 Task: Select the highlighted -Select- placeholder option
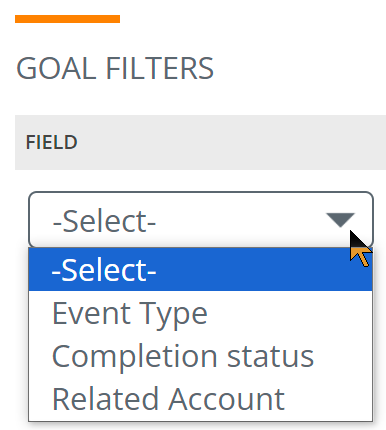200,270
